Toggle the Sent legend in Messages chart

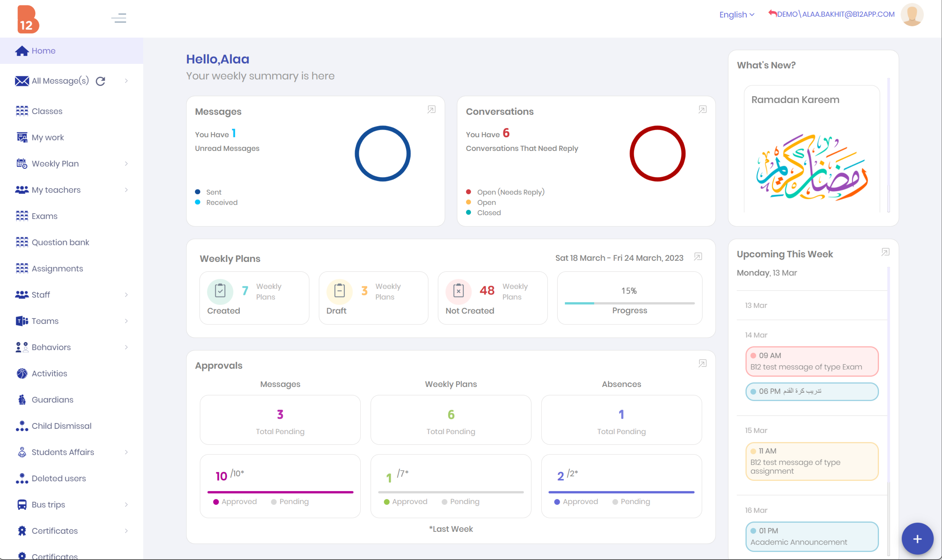[213, 192]
